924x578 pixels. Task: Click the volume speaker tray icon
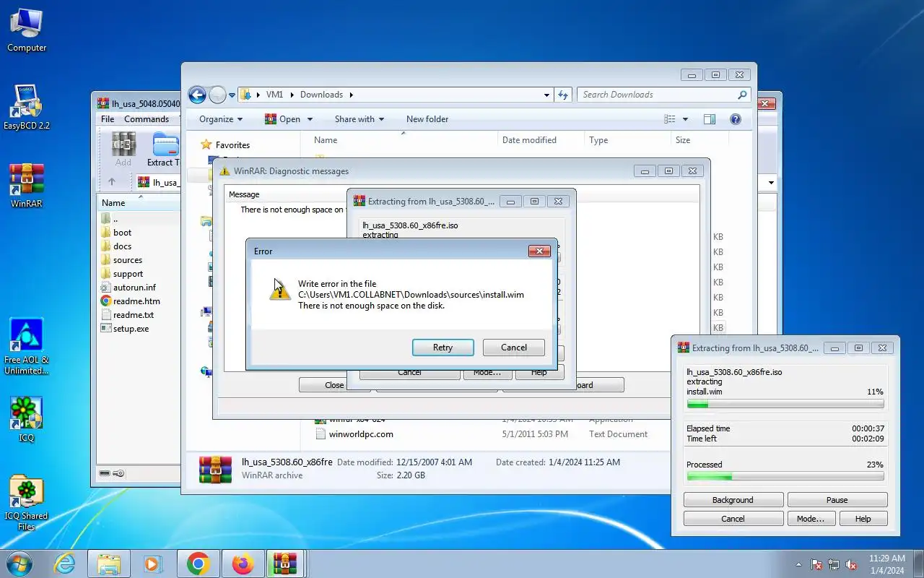[851, 564]
